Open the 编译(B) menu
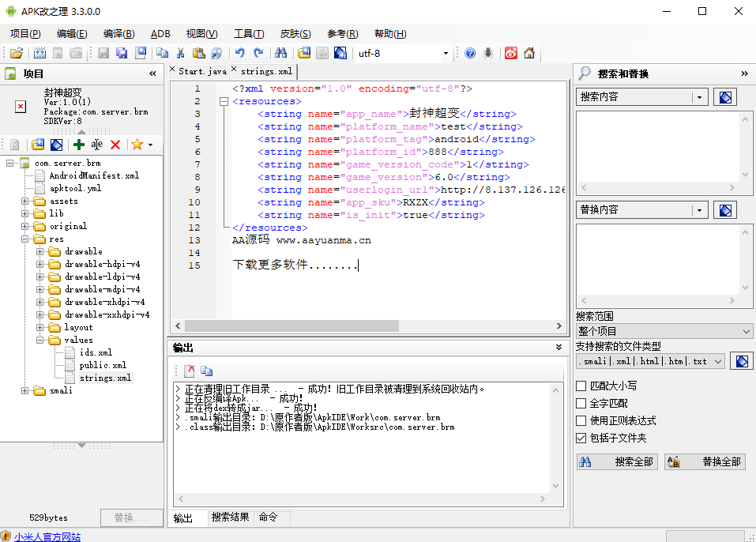Screen dimensions: 756x542 (118, 34)
